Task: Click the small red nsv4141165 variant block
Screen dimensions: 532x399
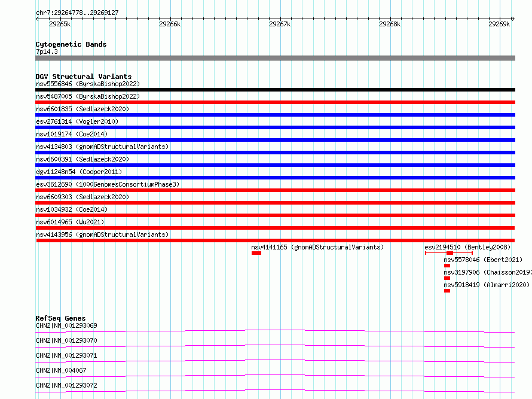Action: pyautogui.click(x=256, y=253)
